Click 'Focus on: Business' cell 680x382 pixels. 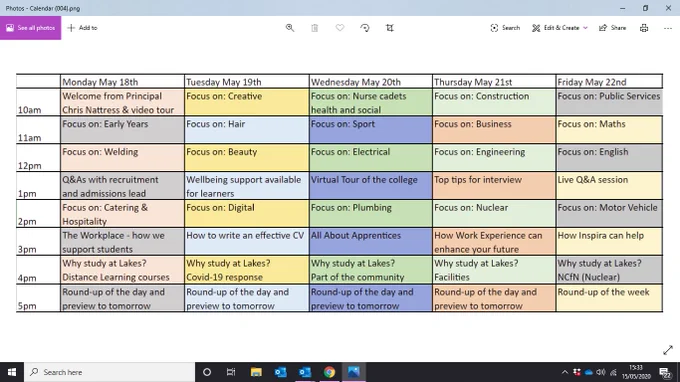click(x=494, y=130)
